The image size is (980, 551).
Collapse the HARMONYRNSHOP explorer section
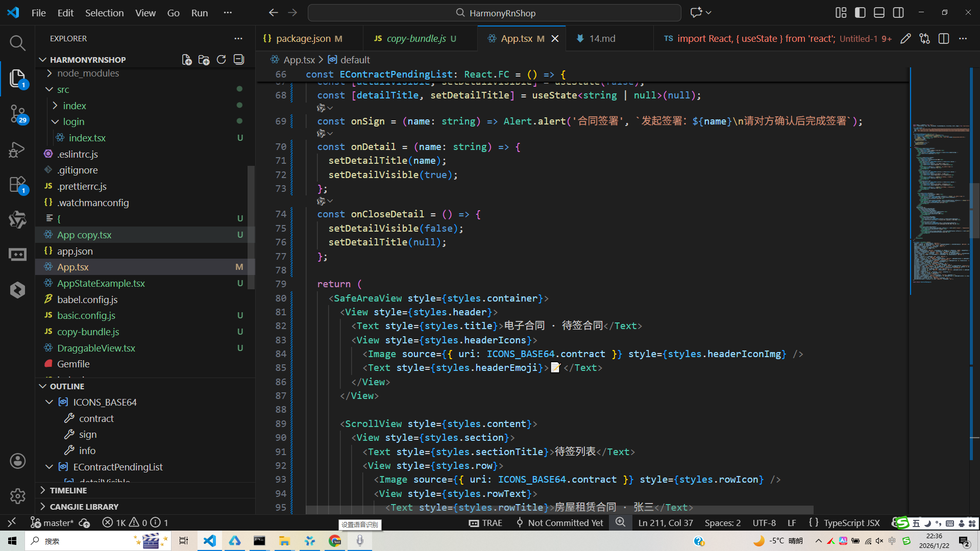(43, 60)
